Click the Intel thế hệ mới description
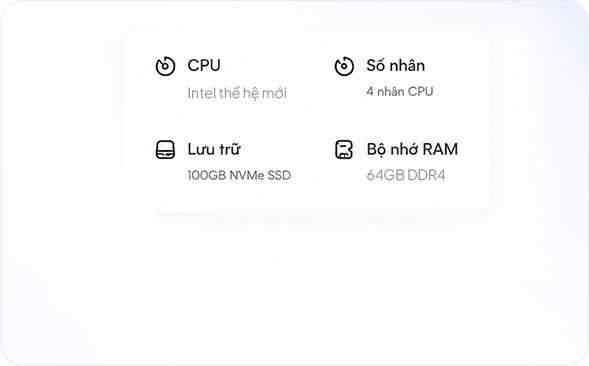Image resolution: width=589 pixels, height=366 pixels. point(237,93)
